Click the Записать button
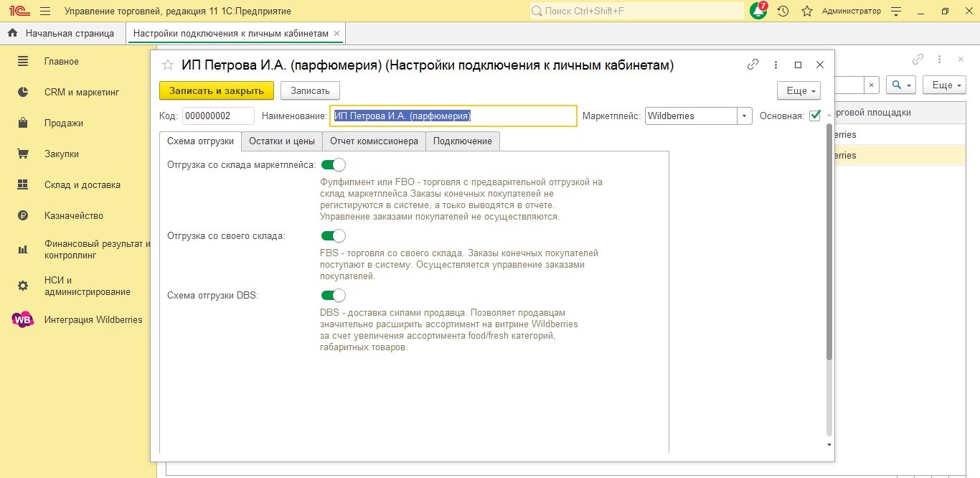Image resolution: width=980 pixels, height=478 pixels. point(310,90)
